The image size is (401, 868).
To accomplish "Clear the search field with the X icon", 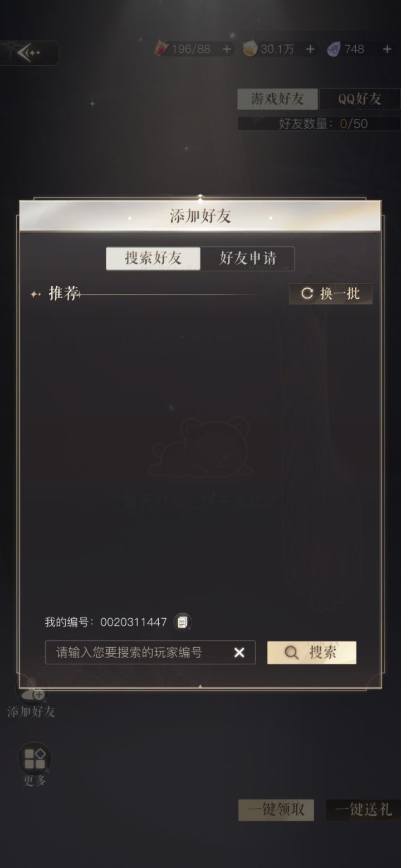I will click(x=239, y=653).
